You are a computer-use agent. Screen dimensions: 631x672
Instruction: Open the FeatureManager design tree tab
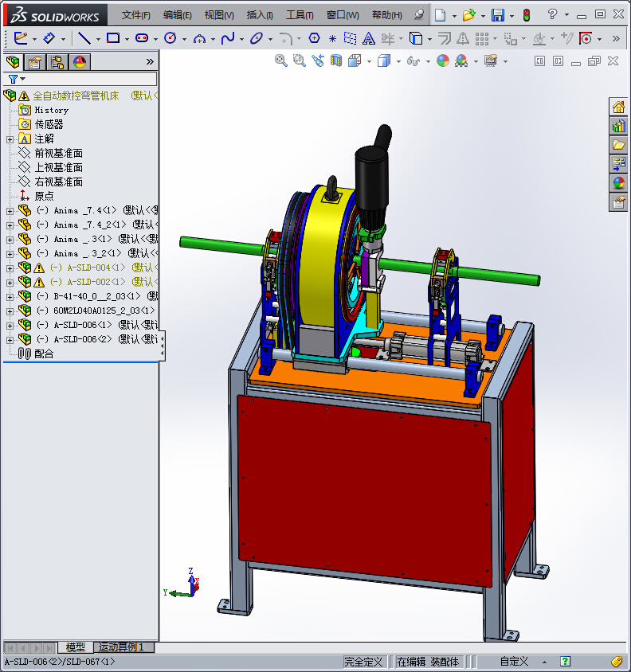(13, 62)
